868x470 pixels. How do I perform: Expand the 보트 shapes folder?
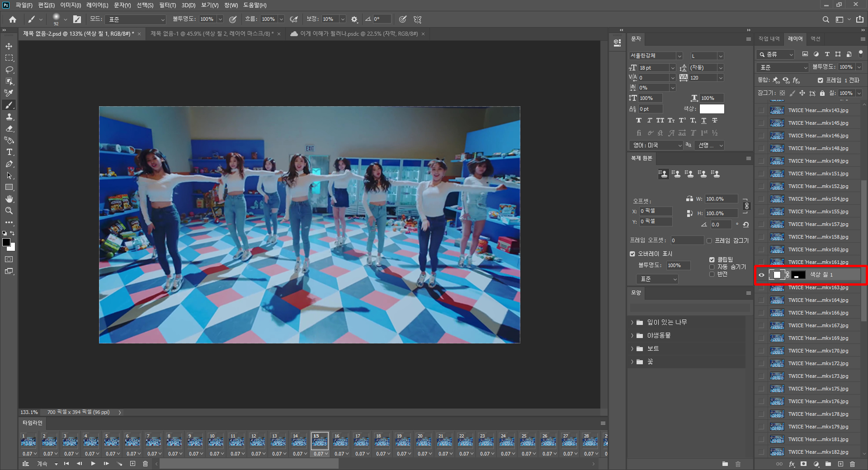click(632, 348)
